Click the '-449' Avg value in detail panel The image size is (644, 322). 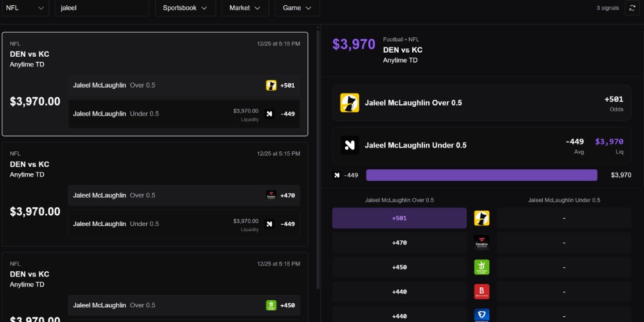(x=574, y=142)
